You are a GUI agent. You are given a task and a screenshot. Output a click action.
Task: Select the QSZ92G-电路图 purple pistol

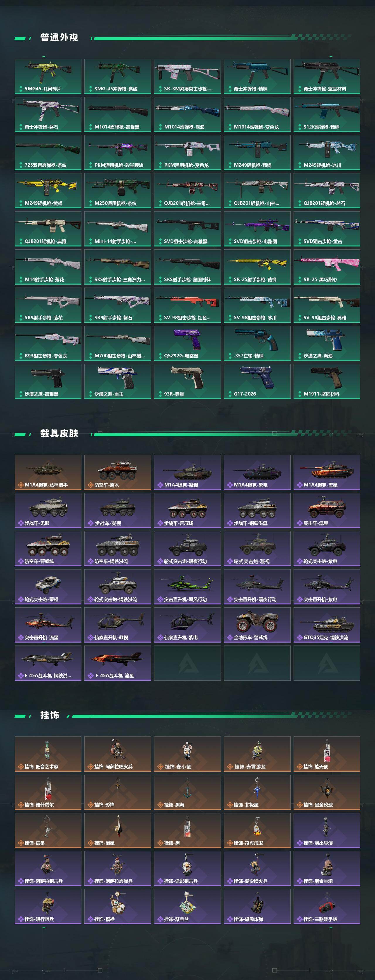coord(187,343)
